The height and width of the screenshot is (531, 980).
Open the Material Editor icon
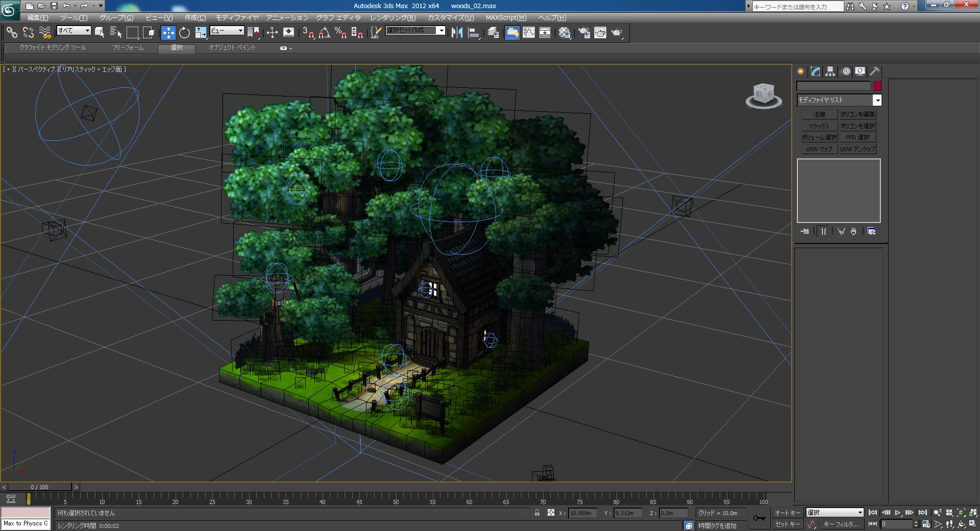coord(565,33)
